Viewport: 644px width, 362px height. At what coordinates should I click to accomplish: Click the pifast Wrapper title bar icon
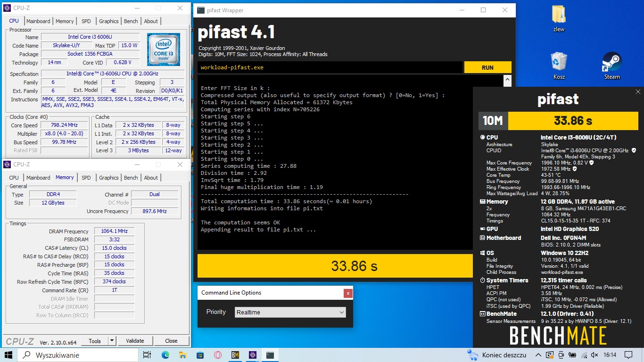point(201,10)
